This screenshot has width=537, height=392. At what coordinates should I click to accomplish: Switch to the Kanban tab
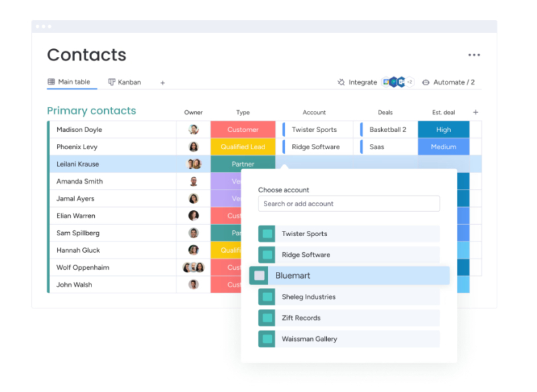pyautogui.click(x=125, y=82)
